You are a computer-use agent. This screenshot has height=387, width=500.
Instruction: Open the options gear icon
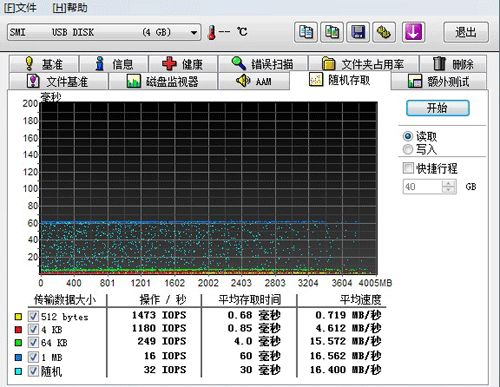pos(384,32)
